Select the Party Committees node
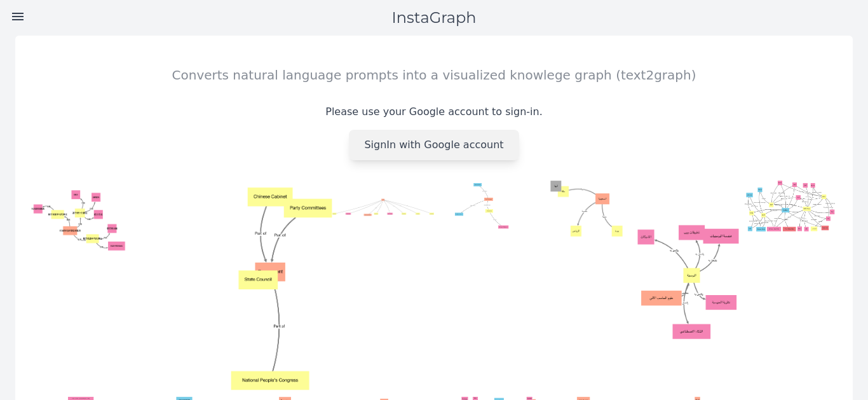Viewport: 868px width, 400px height. pos(308,208)
